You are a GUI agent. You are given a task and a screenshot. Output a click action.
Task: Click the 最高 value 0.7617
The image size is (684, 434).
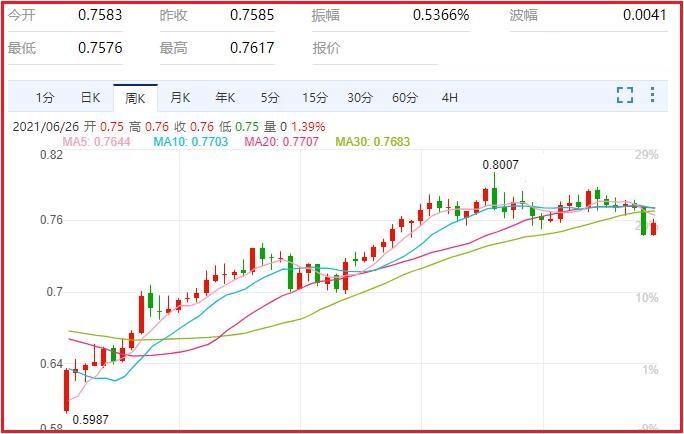(252, 48)
